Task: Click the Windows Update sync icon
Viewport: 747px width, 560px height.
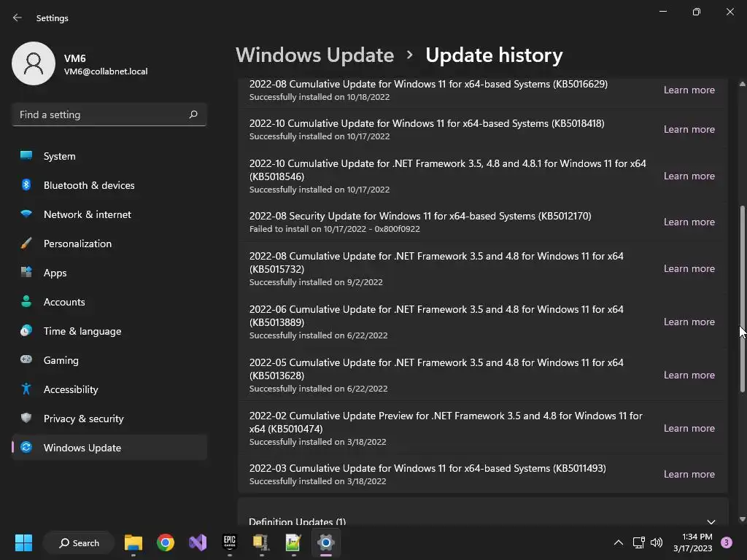Action: tap(26, 447)
